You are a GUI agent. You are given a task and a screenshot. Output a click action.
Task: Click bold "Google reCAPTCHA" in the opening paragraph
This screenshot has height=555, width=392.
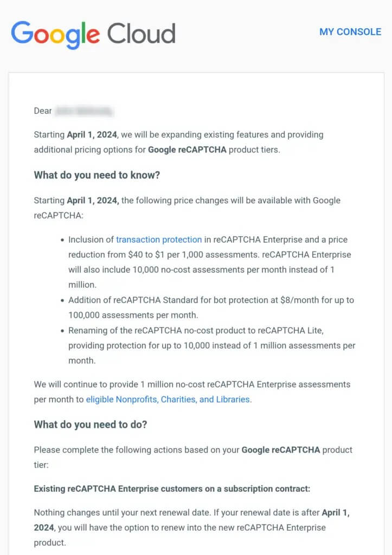click(187, 150)
